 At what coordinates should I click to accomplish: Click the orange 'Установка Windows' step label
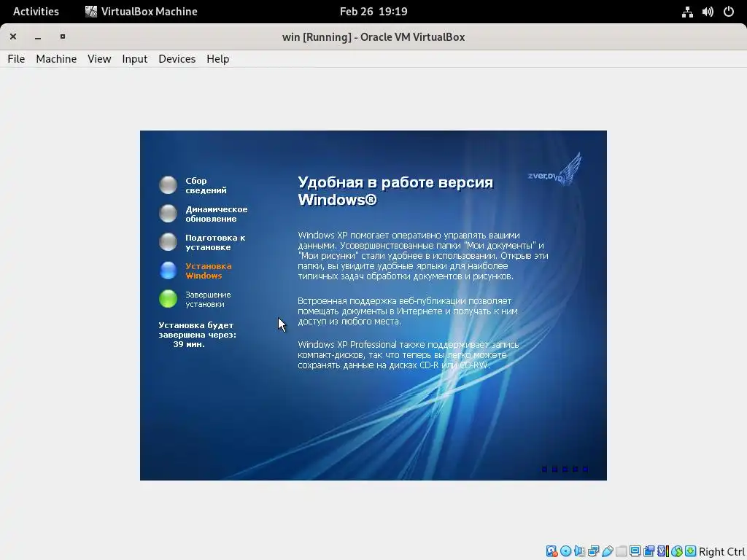(208, 271)
